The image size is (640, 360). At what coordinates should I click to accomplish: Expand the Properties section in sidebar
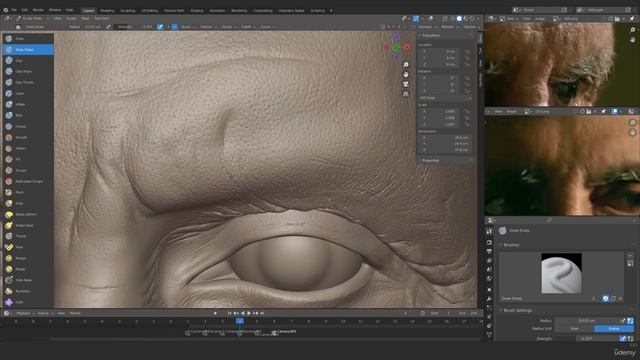click(430, 160)
